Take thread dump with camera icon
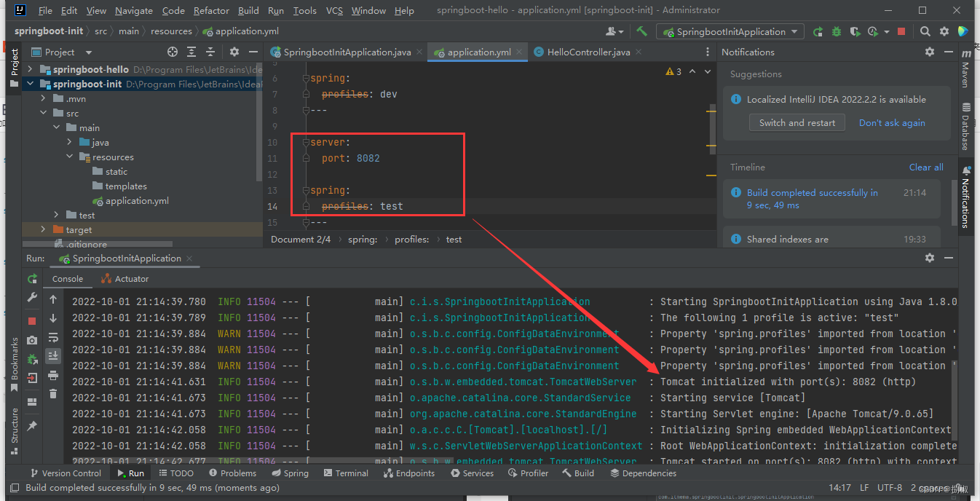 (x=32, y=340)
